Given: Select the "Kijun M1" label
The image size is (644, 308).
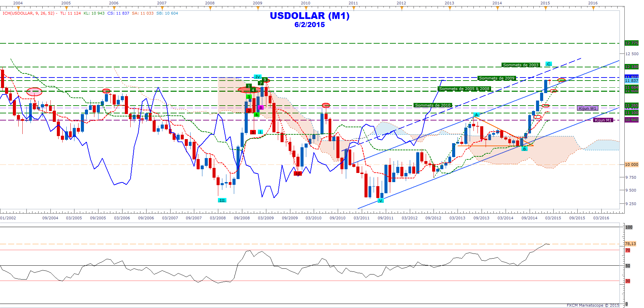Looking at the screenshot, I should pyautogui.click(x=603, y=120).
